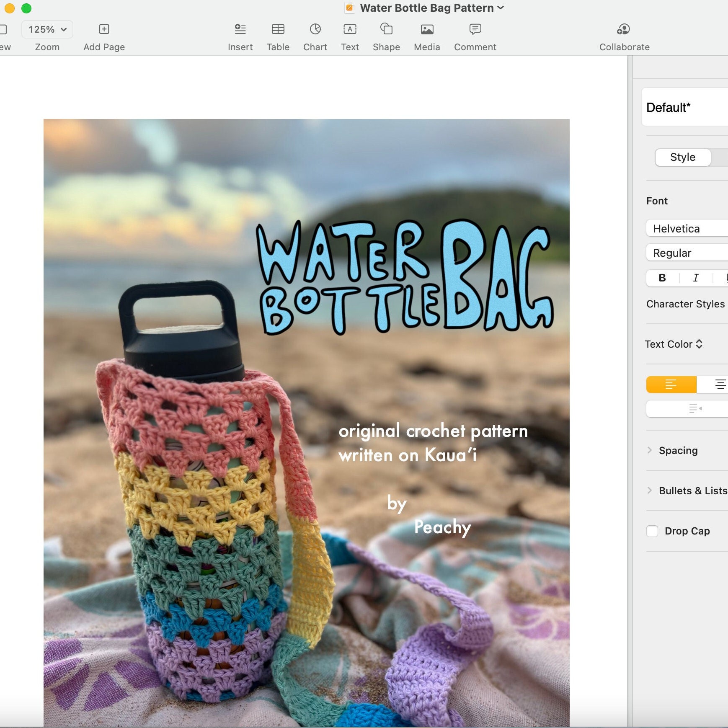Center align the text

(720, 384)
